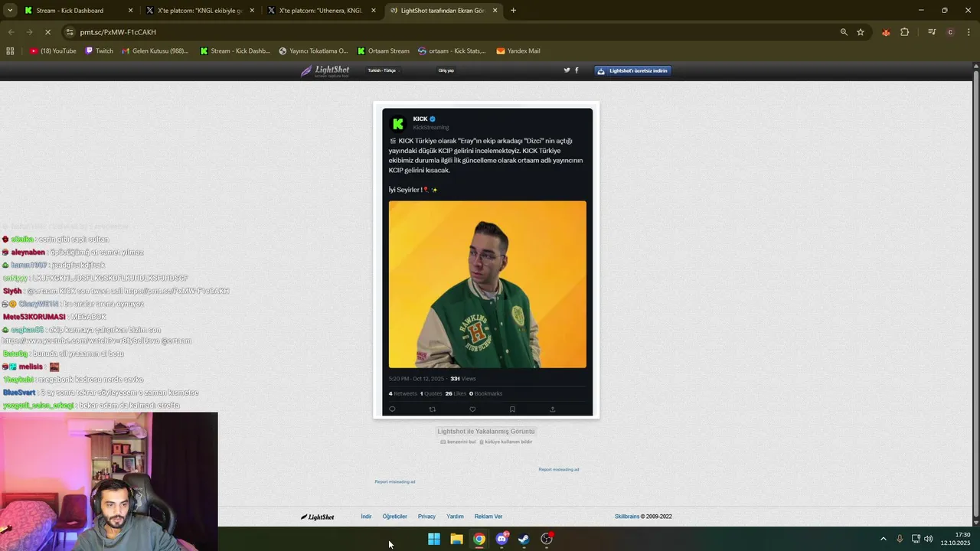
Task: Click the right Report misleading ad link
Action: 559,470
